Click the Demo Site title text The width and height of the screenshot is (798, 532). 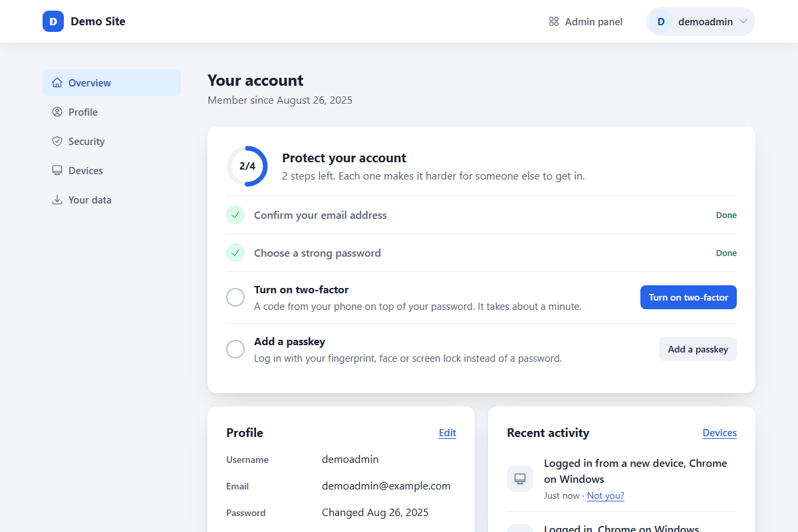tap(98, 21)
